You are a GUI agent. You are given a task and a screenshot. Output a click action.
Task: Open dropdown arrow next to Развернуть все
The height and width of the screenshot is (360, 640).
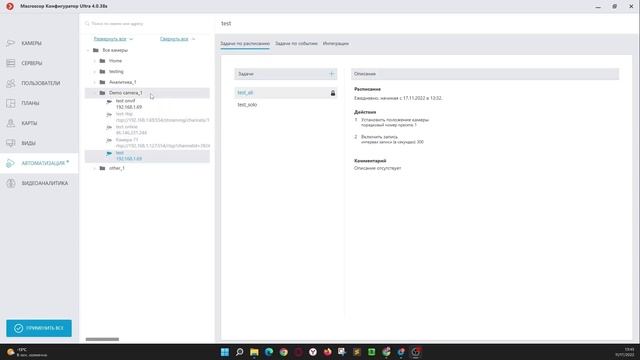click(131, 39)
